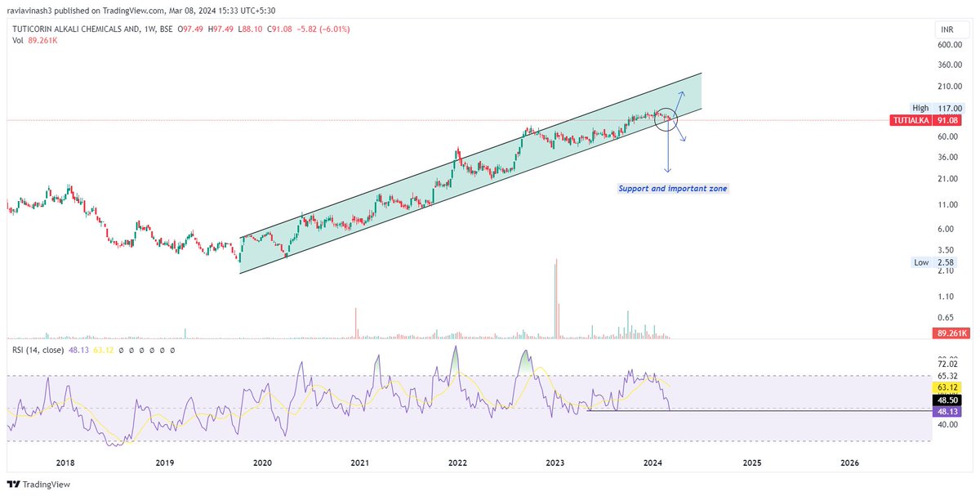Click the red 89.261K volume axis label
This screenshot has height=496, width=980.
pyautogui.click(x=951, y=333)
